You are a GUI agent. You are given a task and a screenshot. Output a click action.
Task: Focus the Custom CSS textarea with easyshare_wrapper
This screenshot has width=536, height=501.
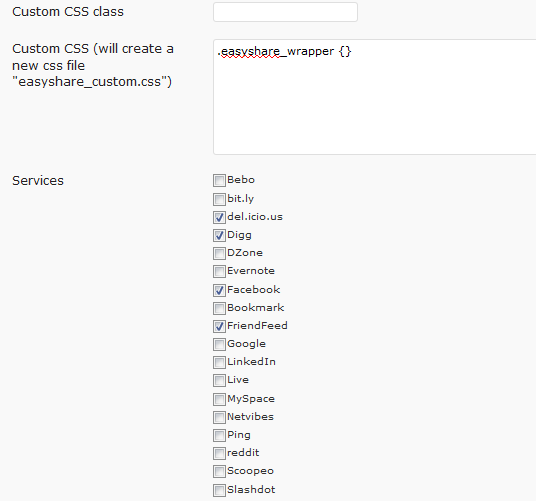[x=374, y=97]
